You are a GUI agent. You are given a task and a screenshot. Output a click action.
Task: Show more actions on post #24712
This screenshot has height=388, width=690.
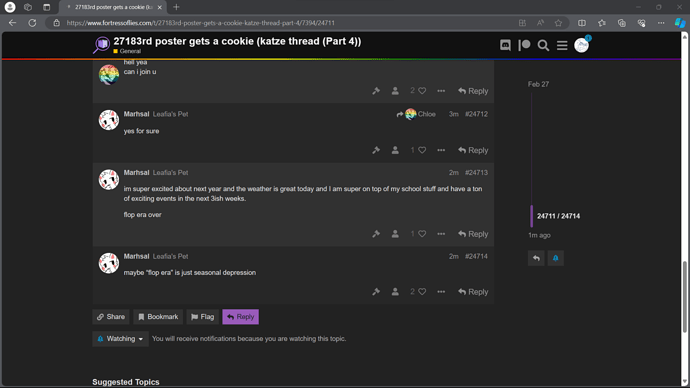(441, 150)
